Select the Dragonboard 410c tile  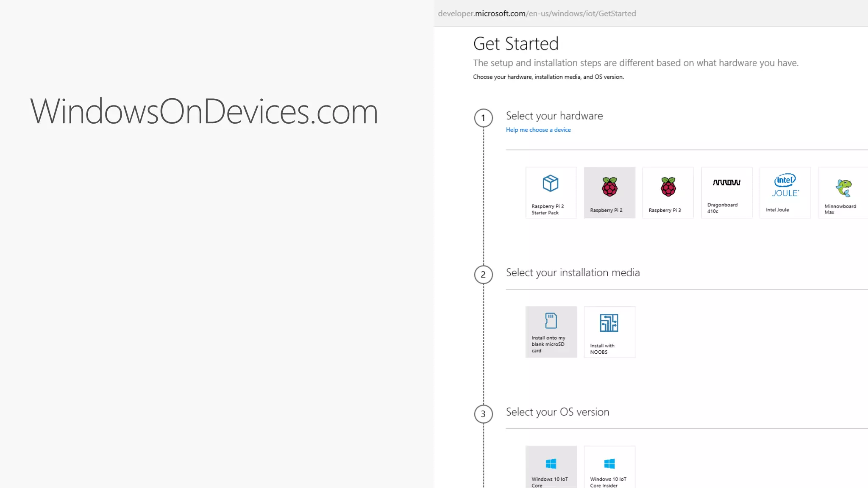click(726, 193)
